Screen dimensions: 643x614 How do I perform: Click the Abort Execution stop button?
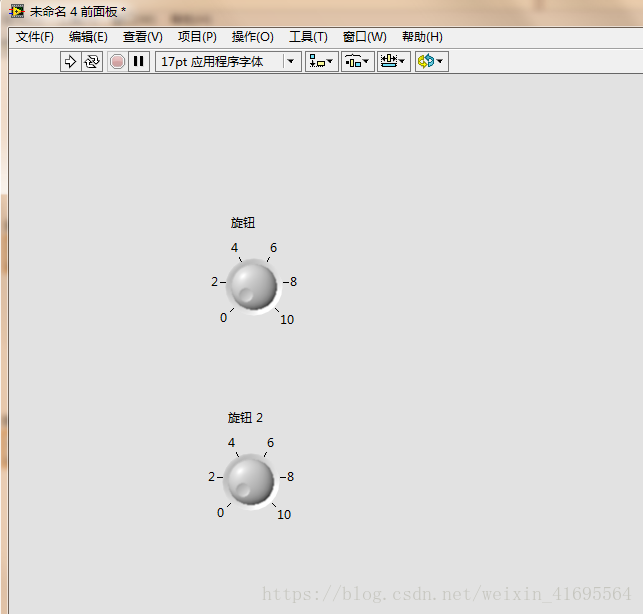click(x=117, y=62)
